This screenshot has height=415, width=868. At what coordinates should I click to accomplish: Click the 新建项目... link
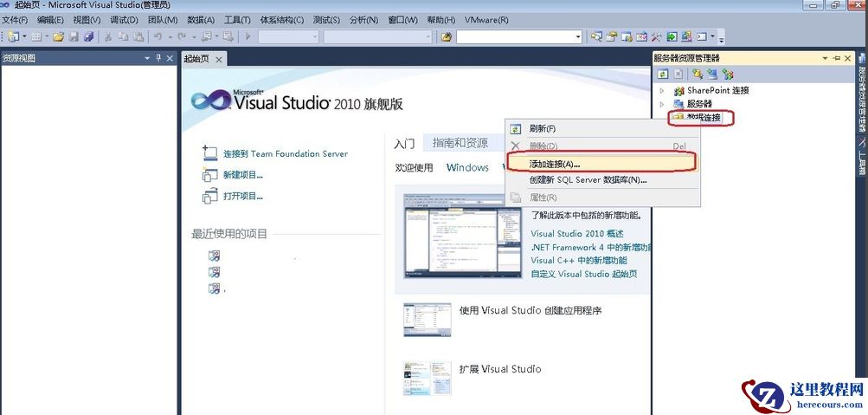[x=242, y=175]
